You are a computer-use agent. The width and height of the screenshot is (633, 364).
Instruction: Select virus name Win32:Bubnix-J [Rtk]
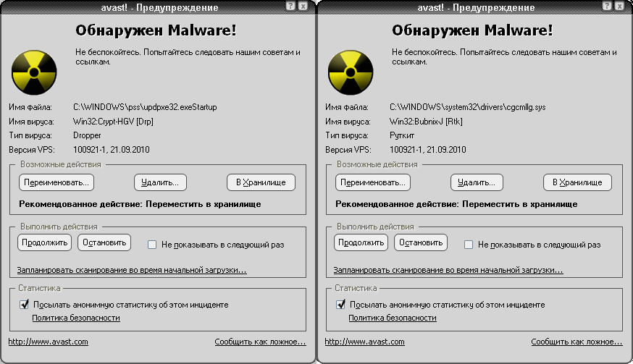[x=426, y=122]
